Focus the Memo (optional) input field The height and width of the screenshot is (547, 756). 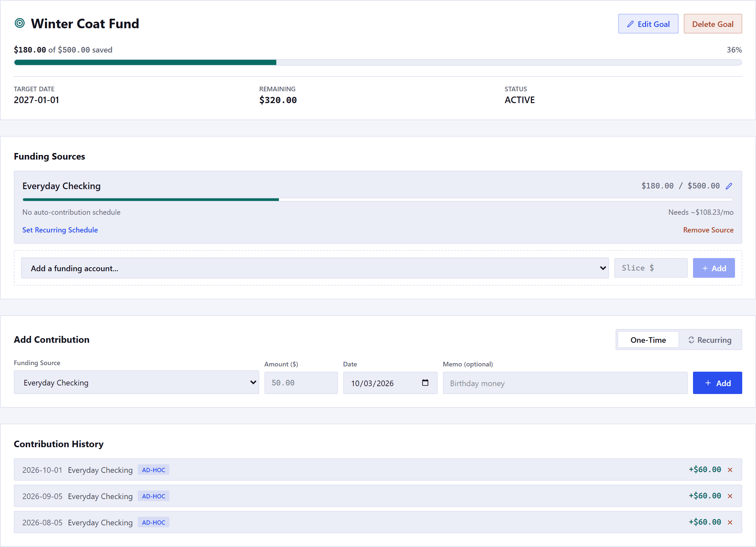(x=565, y=383)
